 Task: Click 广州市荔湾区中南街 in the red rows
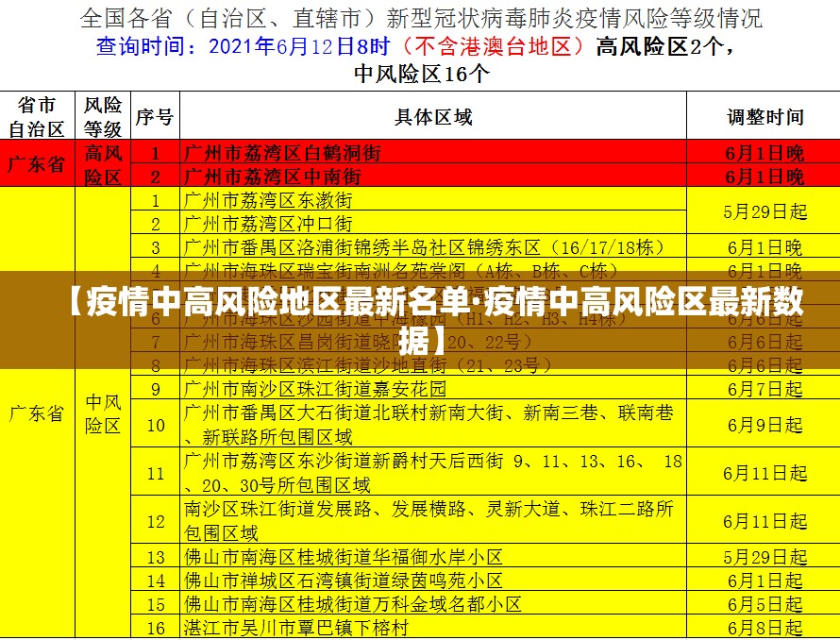click(x=273, y=177)
